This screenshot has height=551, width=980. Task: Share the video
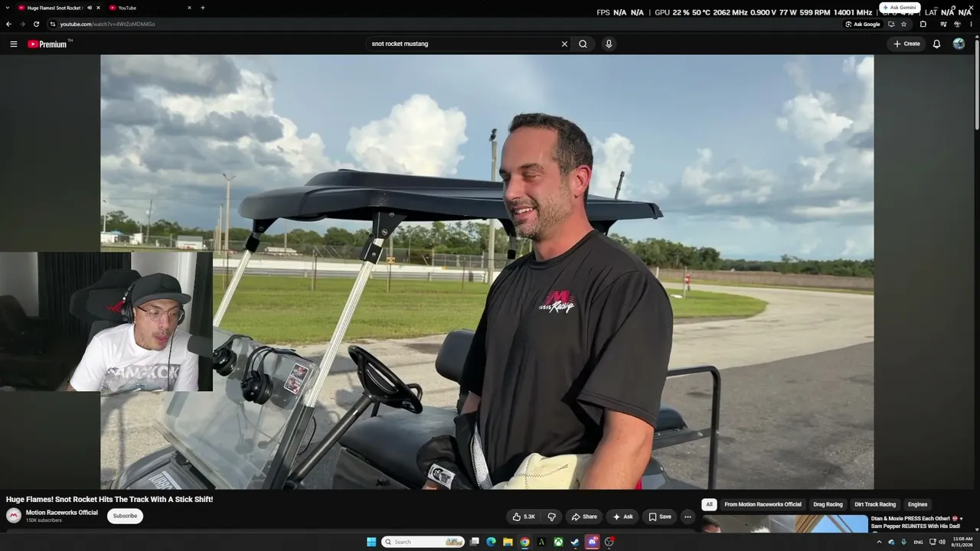click(584, 517)
